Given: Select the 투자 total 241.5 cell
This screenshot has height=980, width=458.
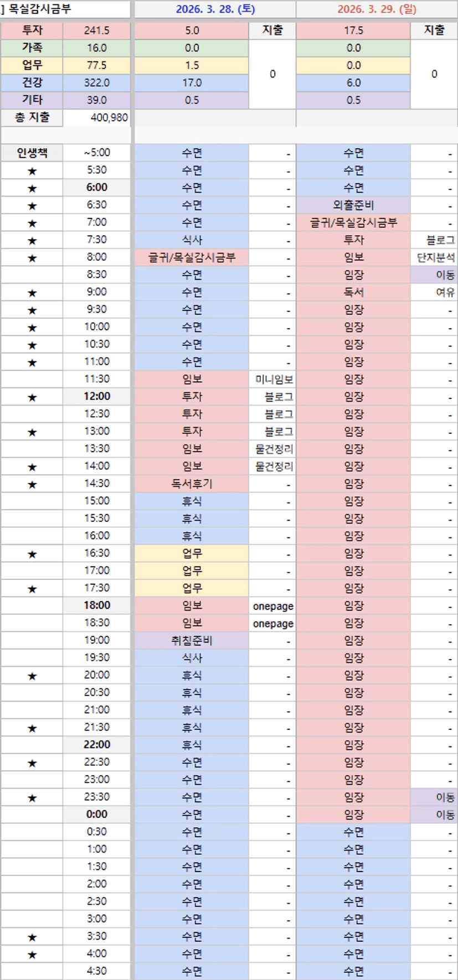Looking at the screenshot, I should click(97, 30).
